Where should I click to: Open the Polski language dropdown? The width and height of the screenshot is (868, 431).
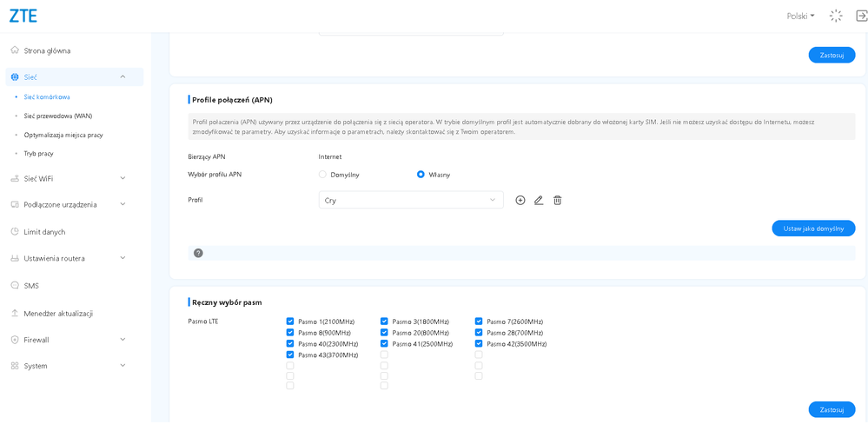[x=800, y=16]
